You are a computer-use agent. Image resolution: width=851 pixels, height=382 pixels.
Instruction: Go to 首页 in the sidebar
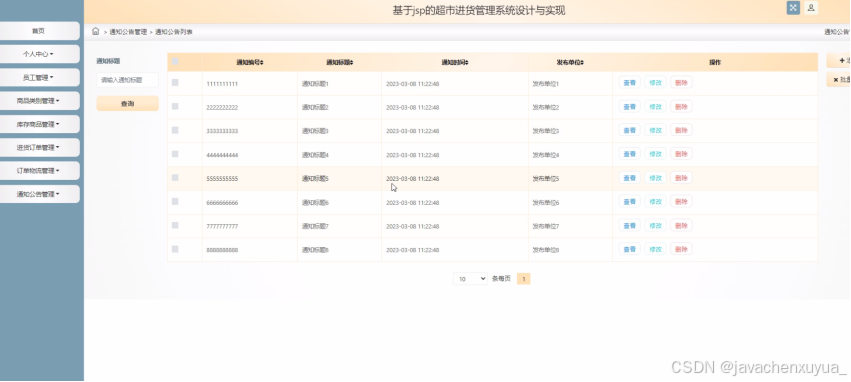[x=39, y=31]
